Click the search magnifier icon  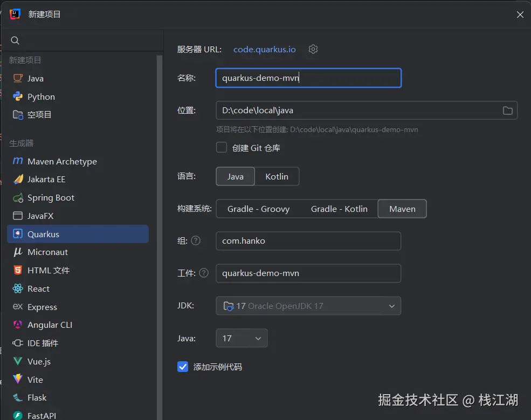[15, 40]
